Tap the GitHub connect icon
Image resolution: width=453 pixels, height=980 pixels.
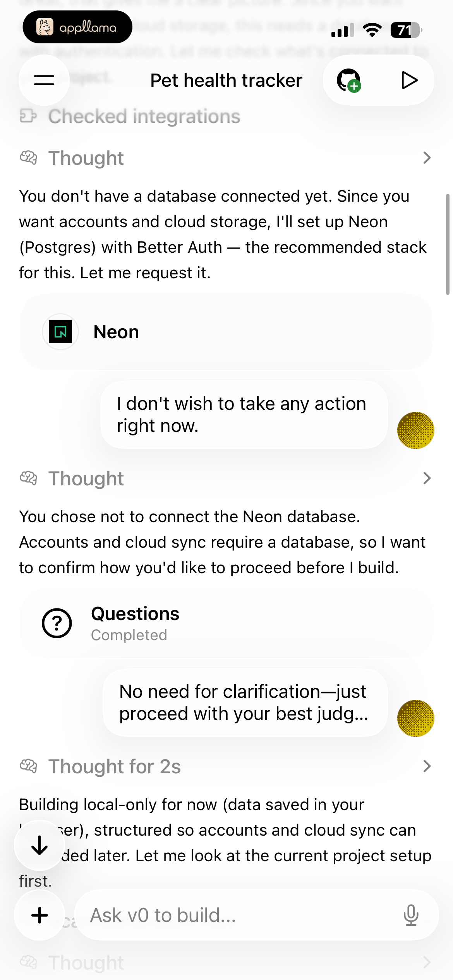pos(349,81)
